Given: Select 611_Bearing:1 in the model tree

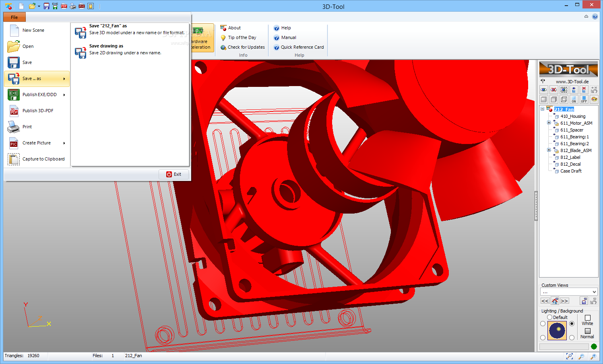Looking at the screenshot, I should 574,137.
